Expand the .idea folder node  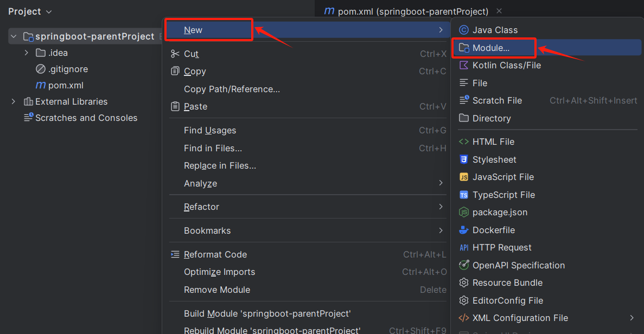27,53
